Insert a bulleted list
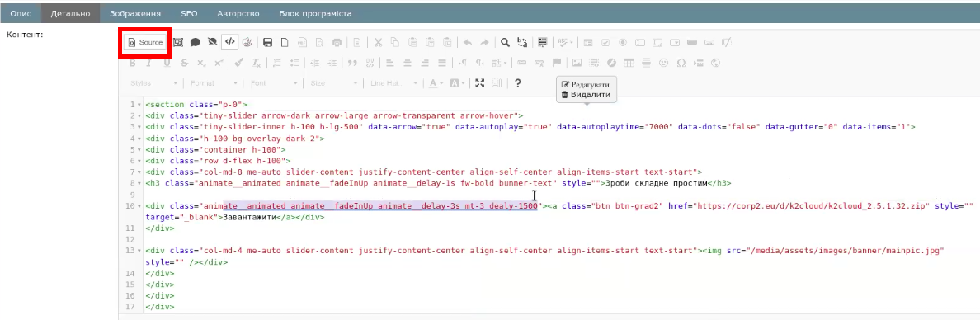980x320 pixels. pyautogui.click(x=295, y=63)
